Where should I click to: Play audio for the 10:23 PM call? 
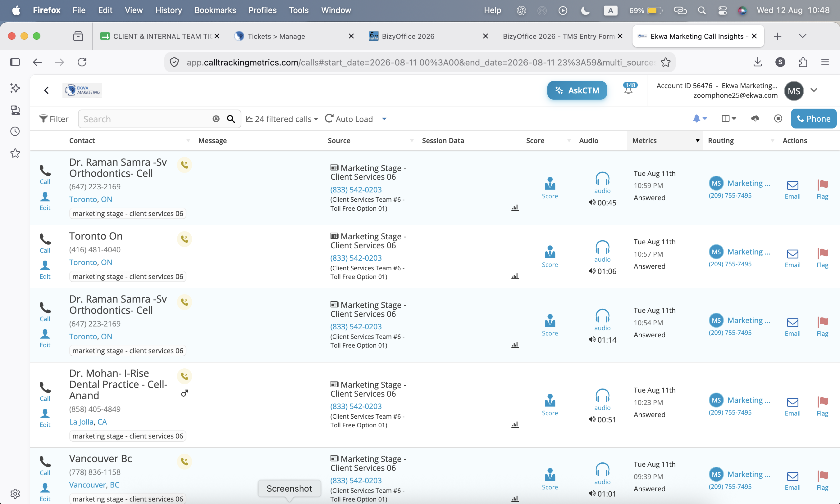coord(602,400)
